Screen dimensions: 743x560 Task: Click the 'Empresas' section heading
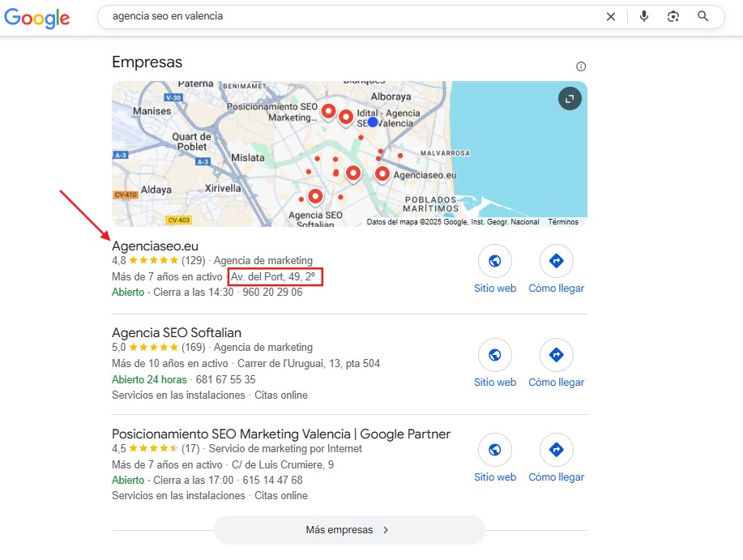147,62
